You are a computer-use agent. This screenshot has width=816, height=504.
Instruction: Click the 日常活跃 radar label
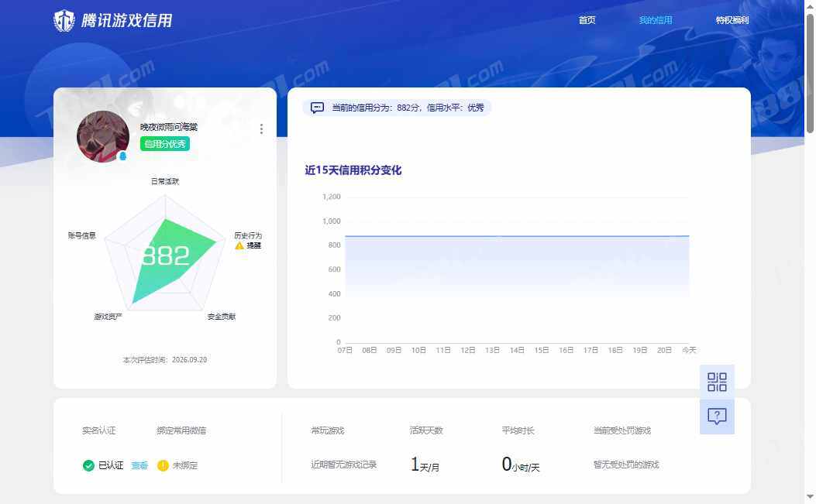[165, 181]
